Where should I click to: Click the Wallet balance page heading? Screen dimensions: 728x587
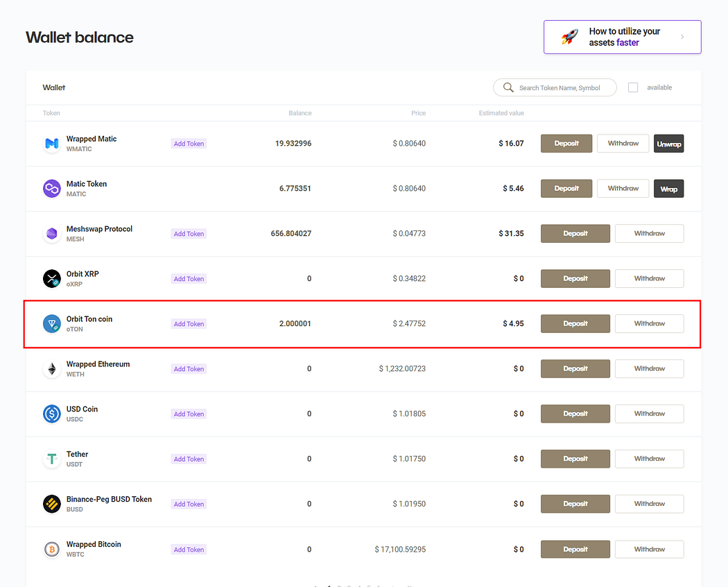click(x=80, y=37)
